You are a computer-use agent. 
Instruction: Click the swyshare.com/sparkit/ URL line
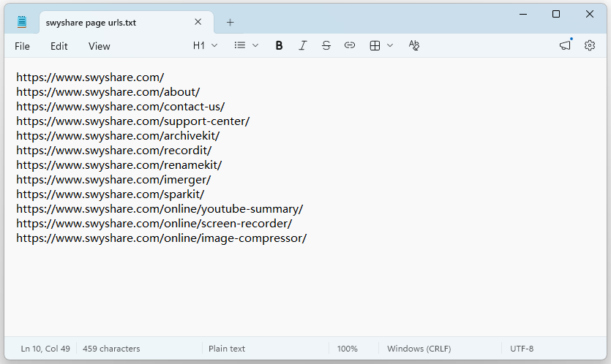(110, 194)
